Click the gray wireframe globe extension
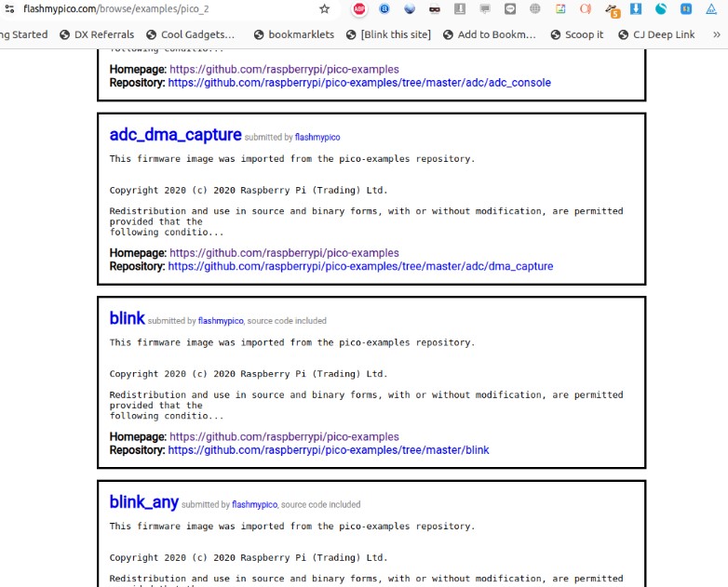 click(x=535, y=8)
